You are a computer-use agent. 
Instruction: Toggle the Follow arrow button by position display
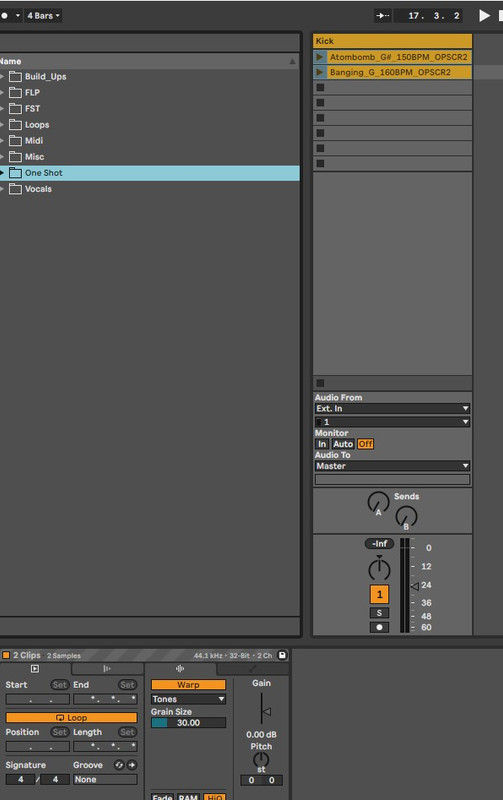click(383, 15)
